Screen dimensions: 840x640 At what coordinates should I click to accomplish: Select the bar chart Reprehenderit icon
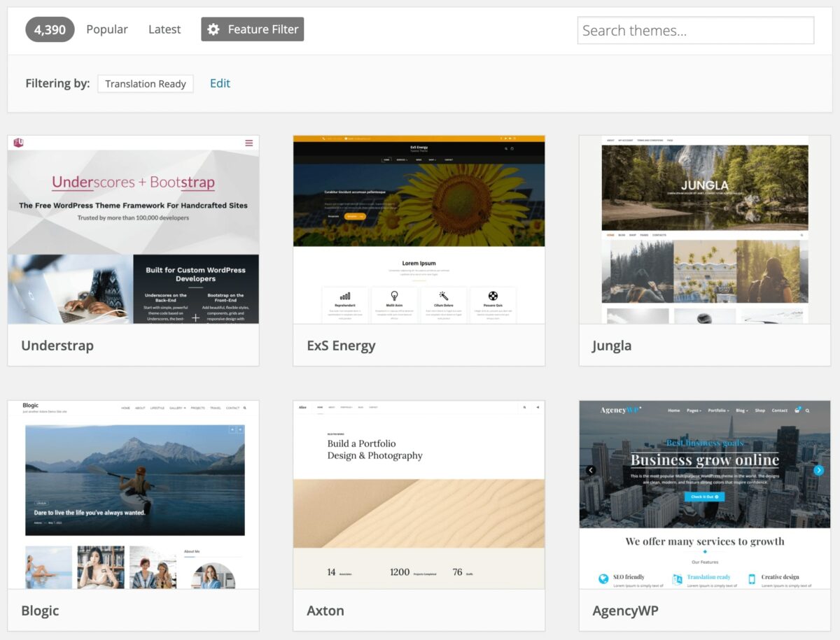tap(345, 294)
